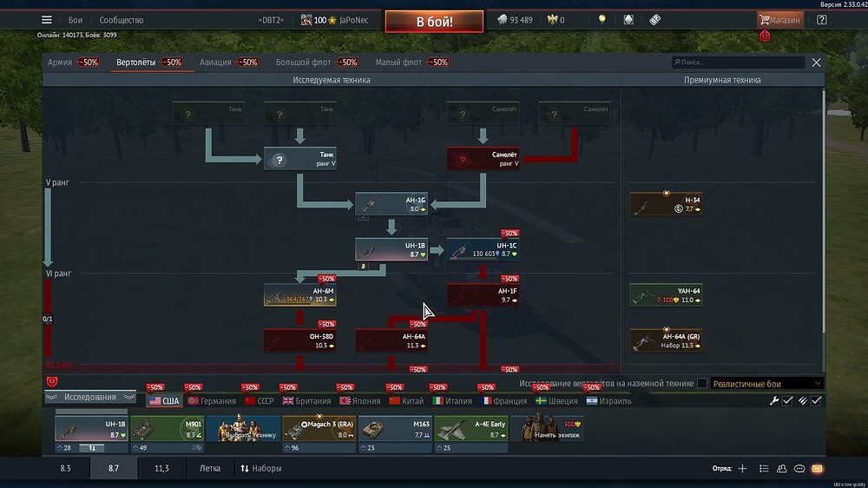
Task: Open the Бои menu
Action: point(76,20)
